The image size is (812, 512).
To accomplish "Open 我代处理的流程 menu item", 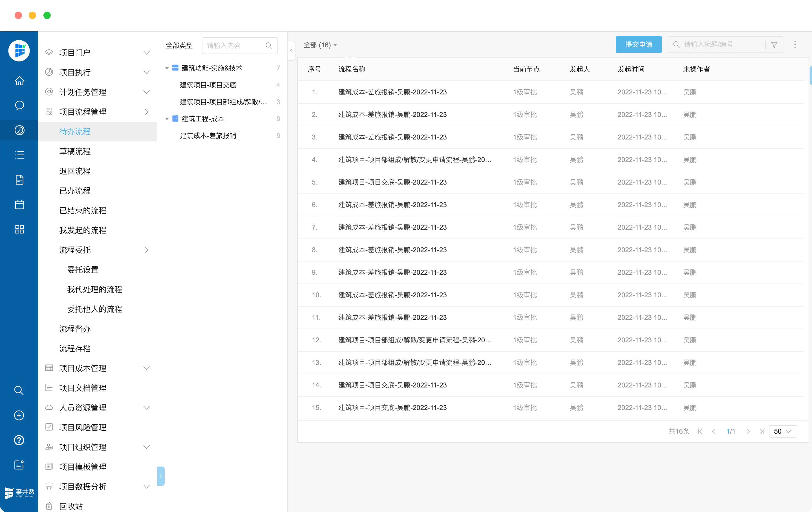I will (94, 290).
